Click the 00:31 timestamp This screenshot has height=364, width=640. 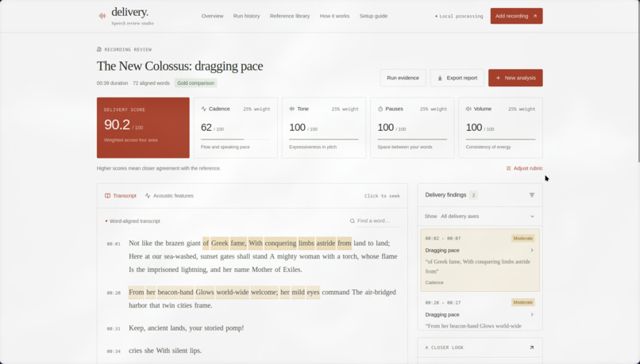tap(114, 328)
